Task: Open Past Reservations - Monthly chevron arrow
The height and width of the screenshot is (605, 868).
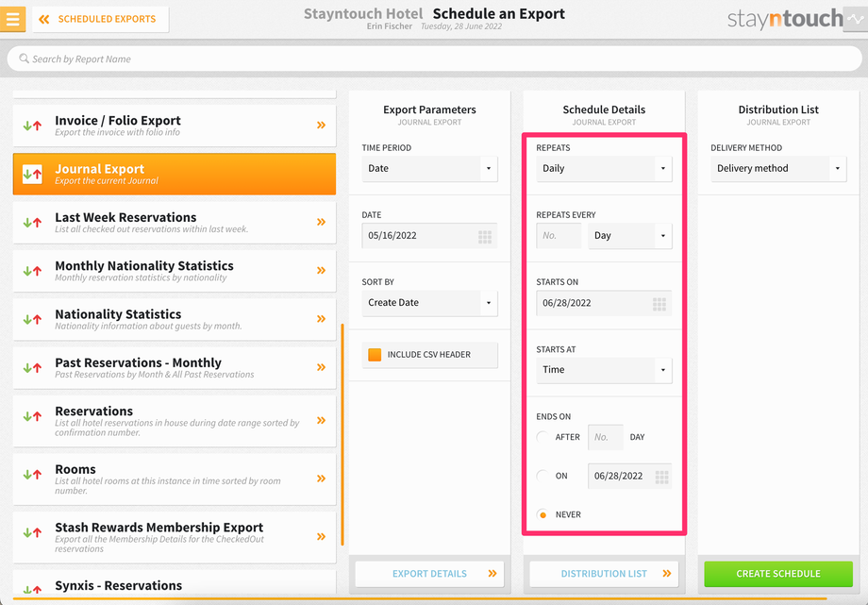Action: coord(321,367)
